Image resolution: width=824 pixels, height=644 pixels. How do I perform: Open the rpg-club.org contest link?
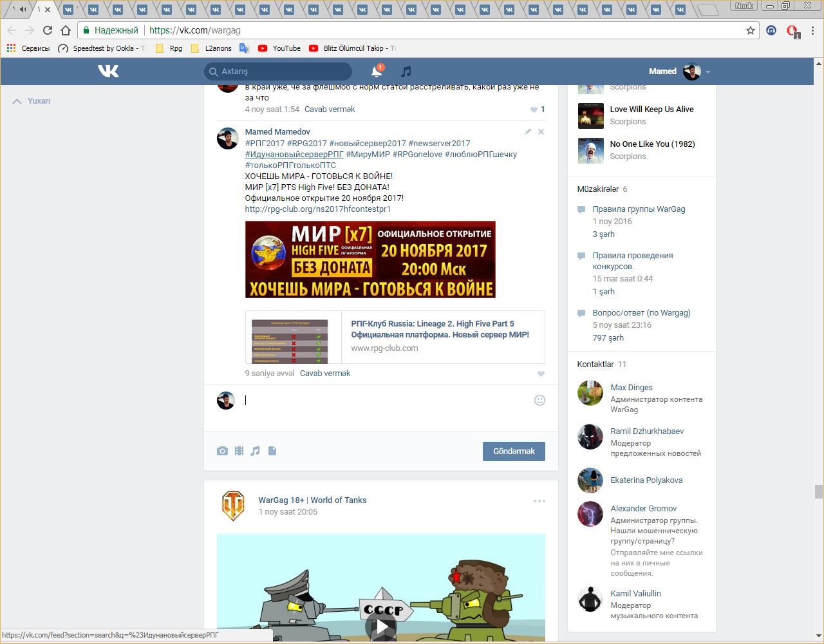(x=318, y=209)
